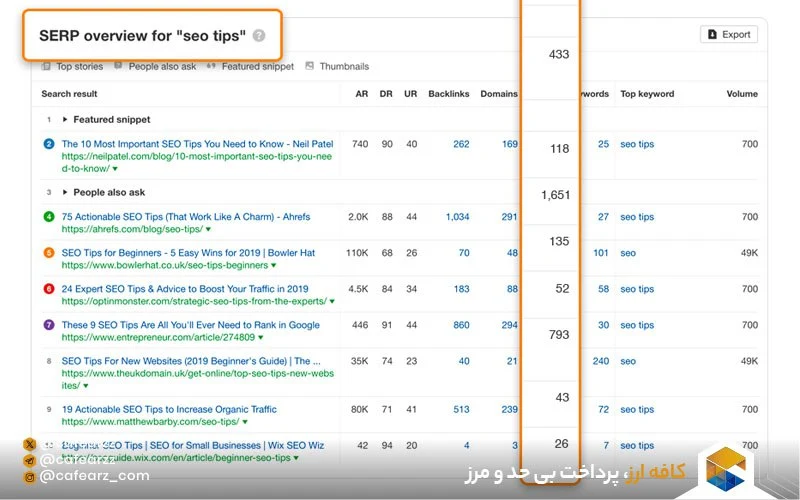Open the entrepreneur.com/article/274809 URL link
Viewport: 800px width, 500px height.
click(158, 337)
